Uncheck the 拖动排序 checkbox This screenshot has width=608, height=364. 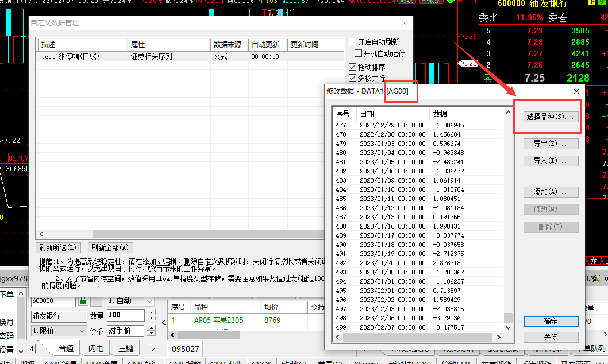pos(353,67)
